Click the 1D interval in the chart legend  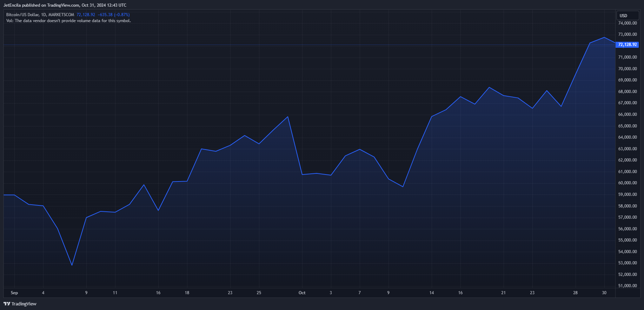44,15
